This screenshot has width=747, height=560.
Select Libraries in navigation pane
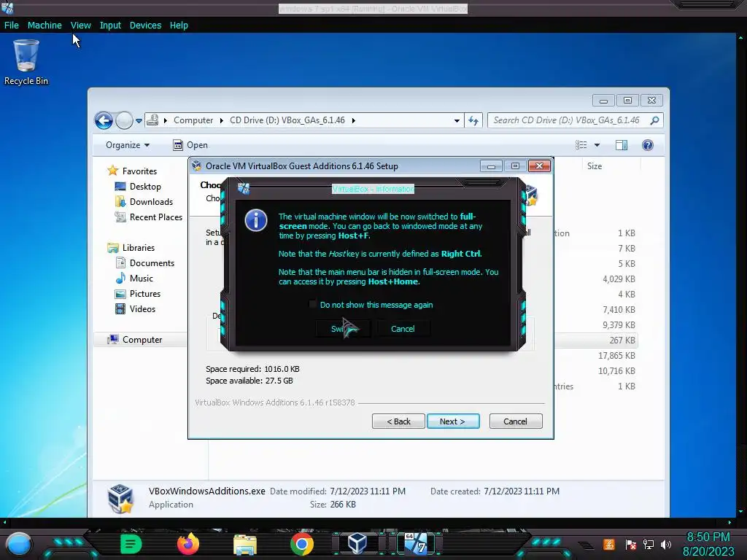(x=138, y=248)
